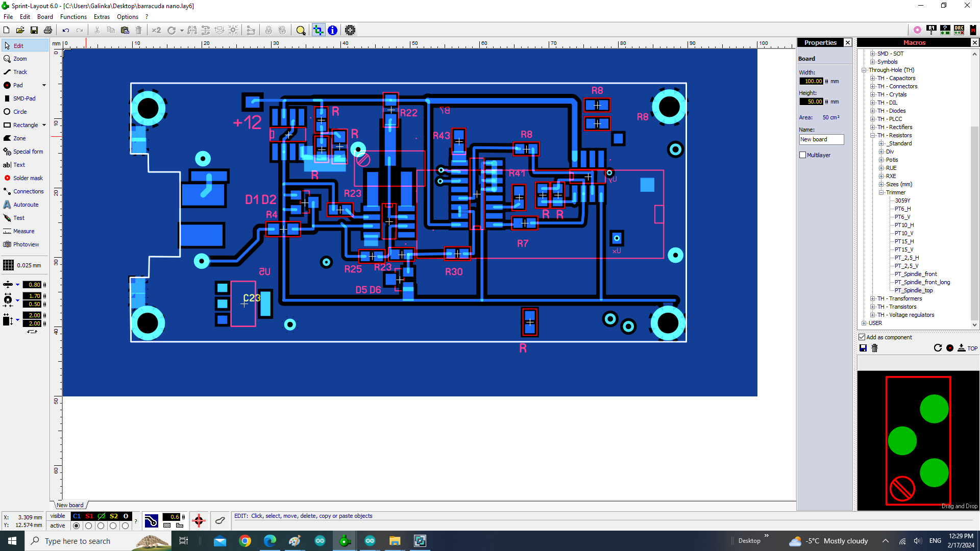
Task: Click the board Width input field
Action: [811, 81]
